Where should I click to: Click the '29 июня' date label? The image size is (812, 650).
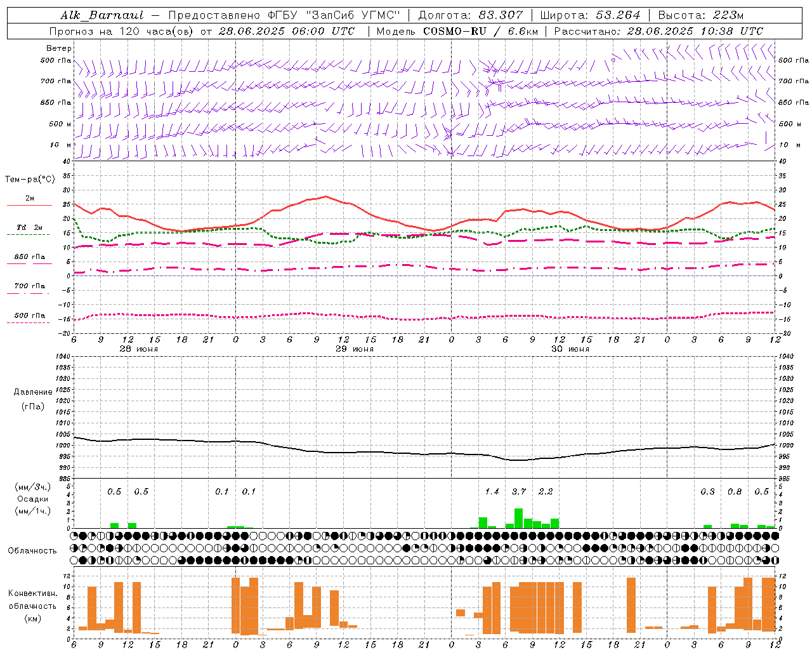pos(355,348)
